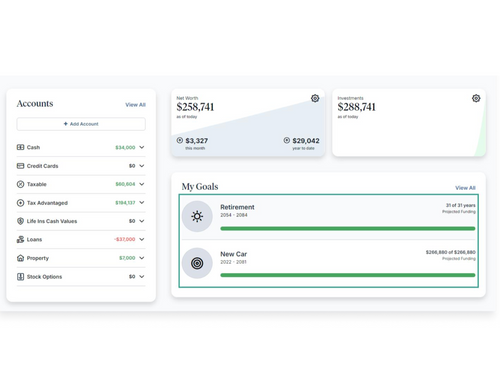Expand the Tax Advantaged row
The height and width of the screenshot is (380, 500).
[x=142, y=203]
